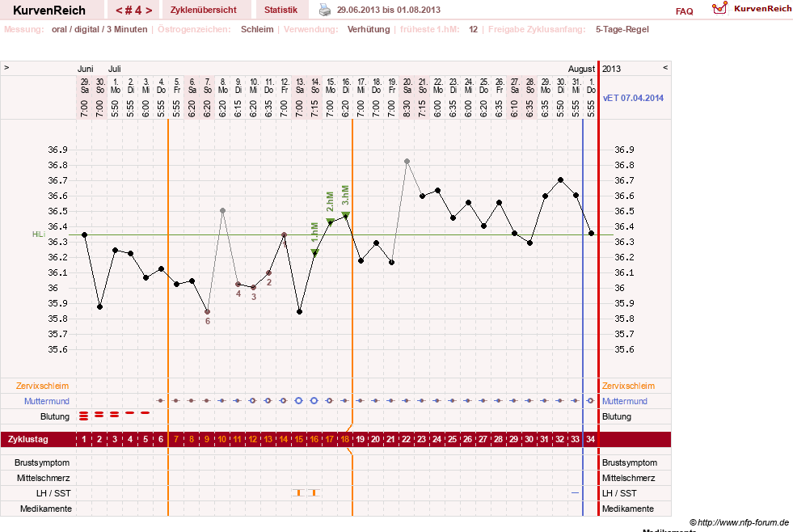
Task: Click the negative SST dash on cycle day 33
Action: pyautogui.click(x=575, y=492)
